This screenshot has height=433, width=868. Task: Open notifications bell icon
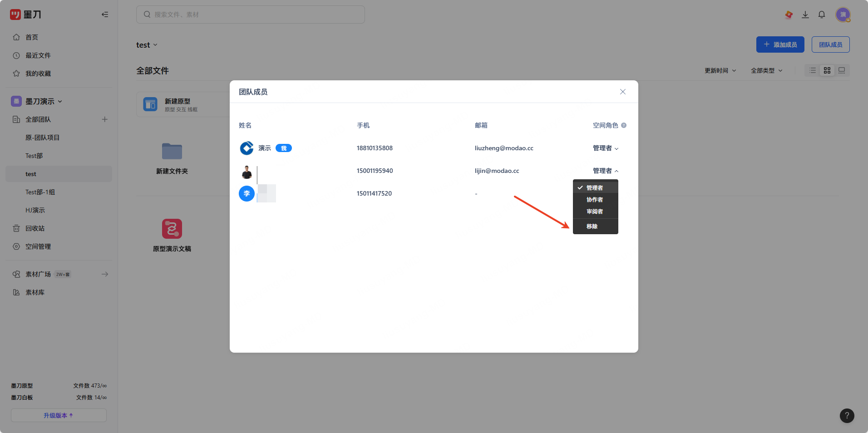tap(822, 15)
